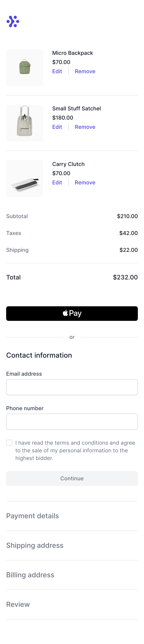Click the purple dotted logo icon
Viewport: 144px width, 644px height.
(13, 21)
